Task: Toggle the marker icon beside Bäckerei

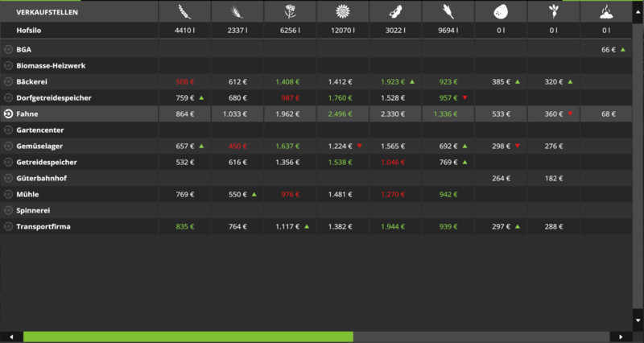Action: click(x=8, y=82)
